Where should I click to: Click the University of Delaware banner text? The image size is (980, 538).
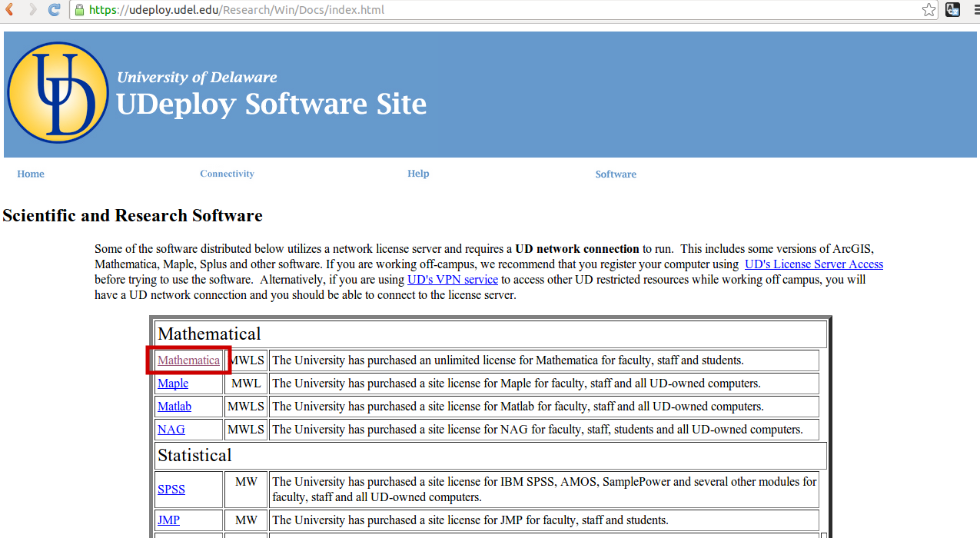[x=197, y=78]
